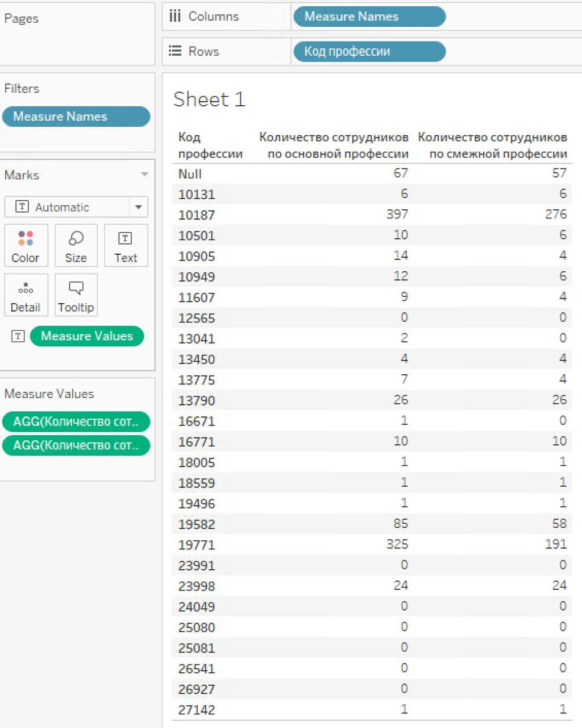Click value 191 in row 19771
582x728 pixels.
[556, 544]
